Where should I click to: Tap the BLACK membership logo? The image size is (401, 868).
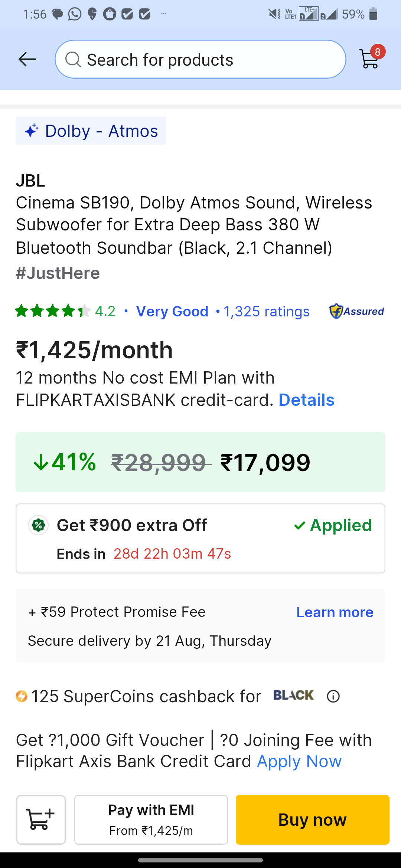pyautogui.click(x=294, y=696)
